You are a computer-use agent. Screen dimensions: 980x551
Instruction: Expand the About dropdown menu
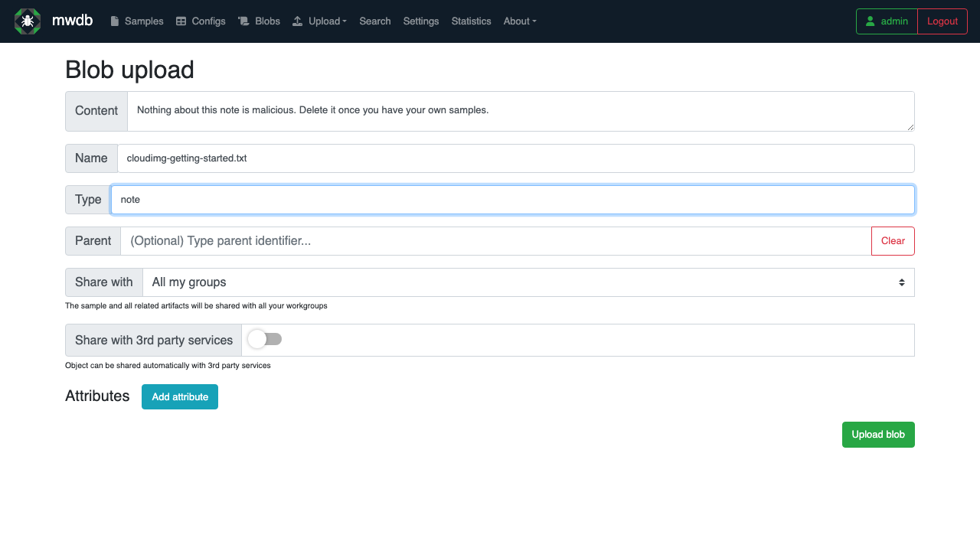click(x=520, y=21)
